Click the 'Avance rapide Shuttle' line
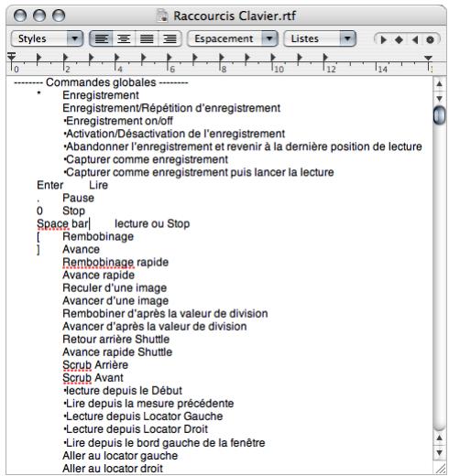The height and width of the screenshot is (476, 449). tap(117, 352)
